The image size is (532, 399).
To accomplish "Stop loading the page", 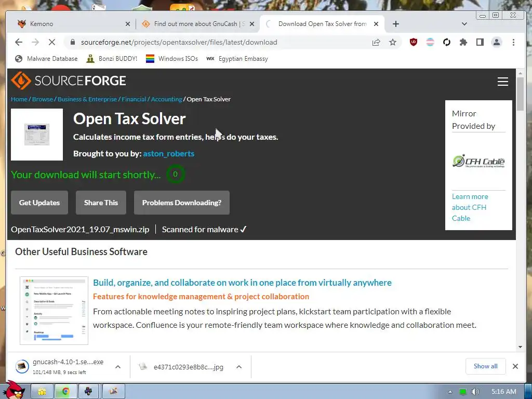I will 51,42.
